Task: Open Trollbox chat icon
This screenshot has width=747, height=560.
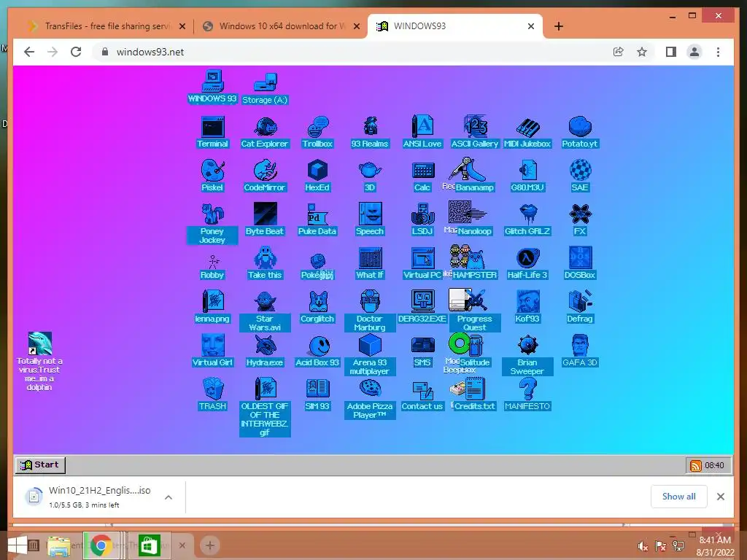Action: click(x=317, y=132)
